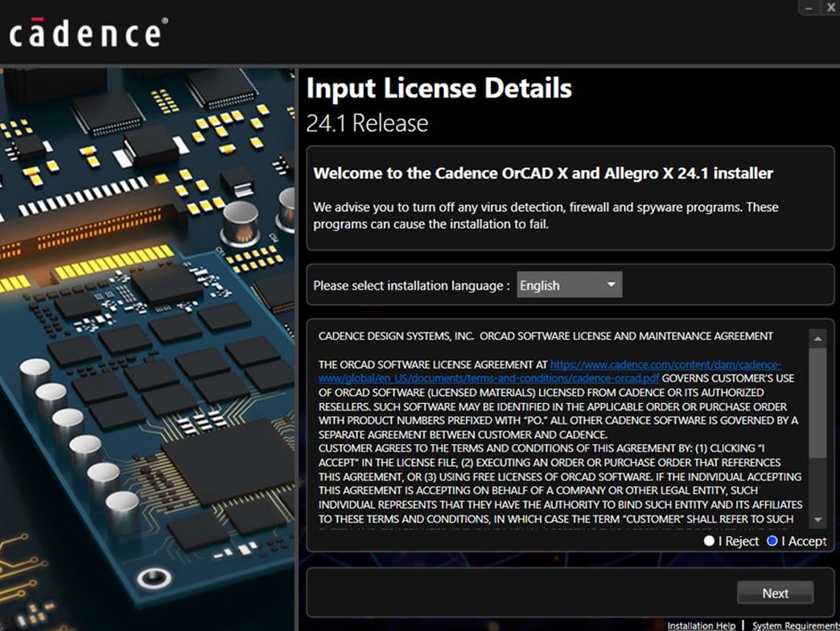Image resolution: width=840 pixels, height=631 pixels.
Task: Click the Please select installation language label
Action: pos(411,286)
